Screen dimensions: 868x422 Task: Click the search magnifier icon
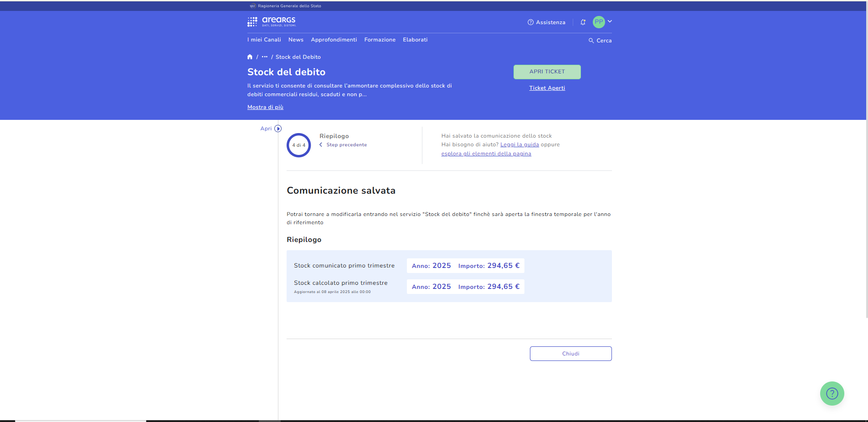point(591,41)
